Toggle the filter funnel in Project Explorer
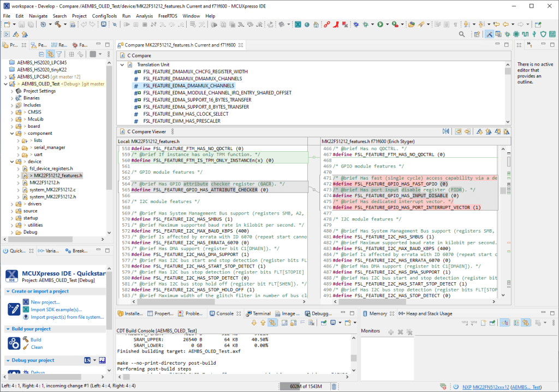The image size is (559, 392). (60, 54)
